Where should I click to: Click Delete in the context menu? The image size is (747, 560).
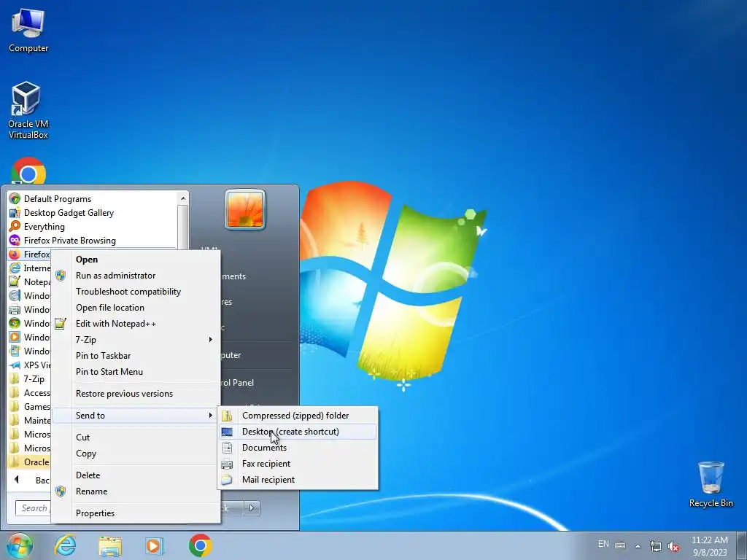coord(136,475)
